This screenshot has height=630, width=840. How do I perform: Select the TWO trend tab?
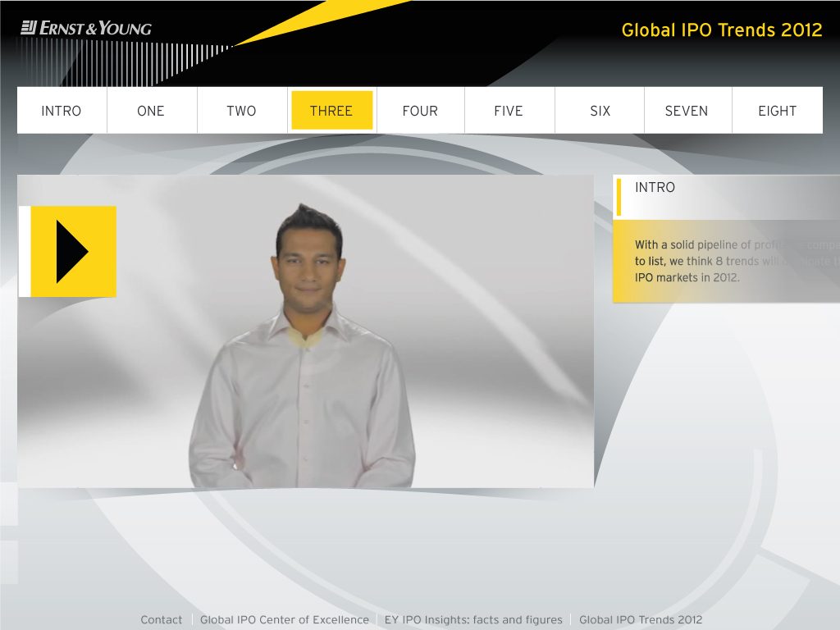(x=241, y=111)
